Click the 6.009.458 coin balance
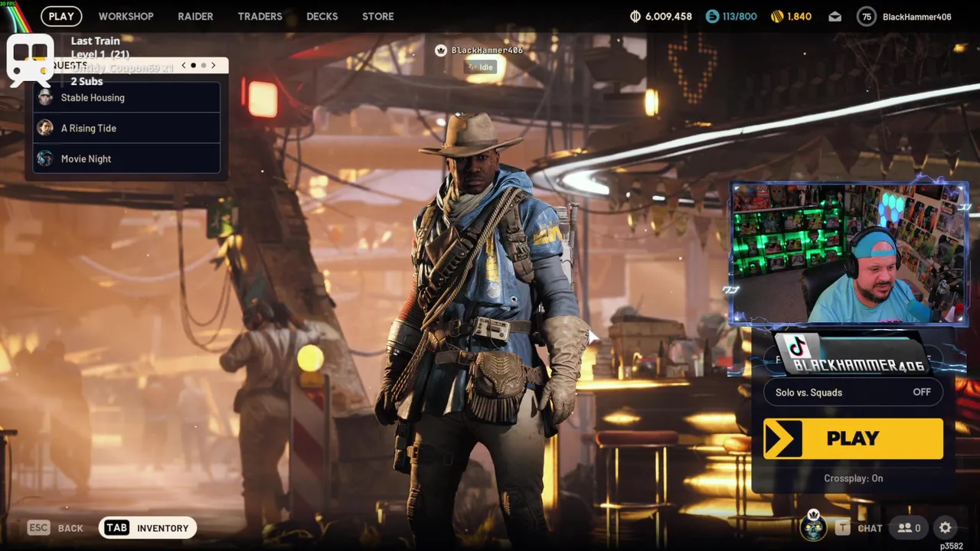Image resolution: width=980 pixels, height=551 pixels. [x=668, y=17]
